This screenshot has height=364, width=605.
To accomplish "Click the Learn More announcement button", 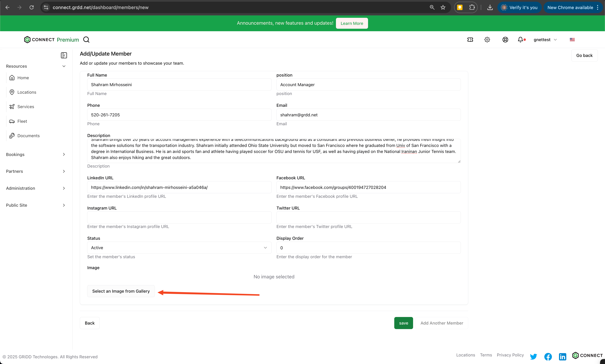I will [351, 23].
